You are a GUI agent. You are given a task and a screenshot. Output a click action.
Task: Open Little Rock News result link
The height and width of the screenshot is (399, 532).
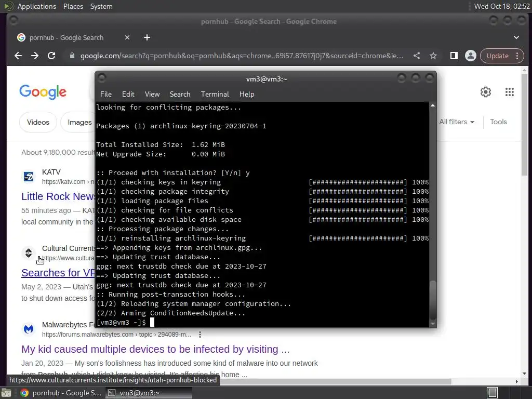(58, 196)
